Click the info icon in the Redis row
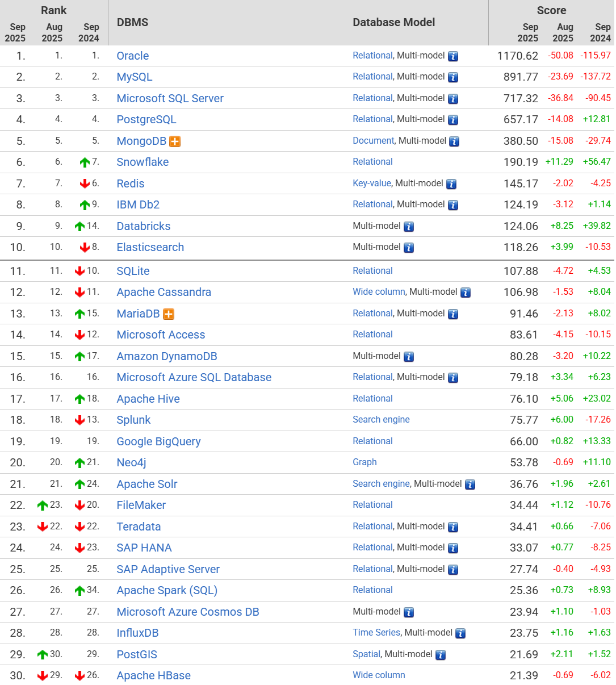The image size is (616, 685). (451, 184)
